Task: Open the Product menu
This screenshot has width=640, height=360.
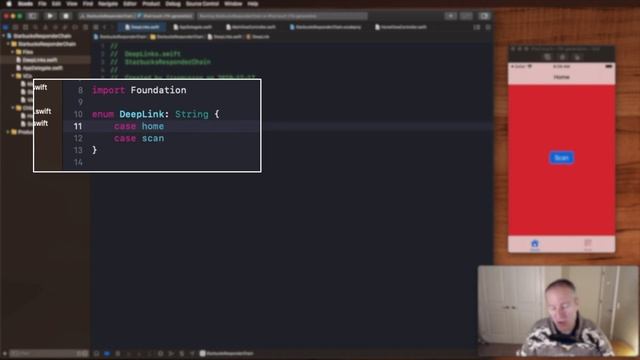Action: 151,4
